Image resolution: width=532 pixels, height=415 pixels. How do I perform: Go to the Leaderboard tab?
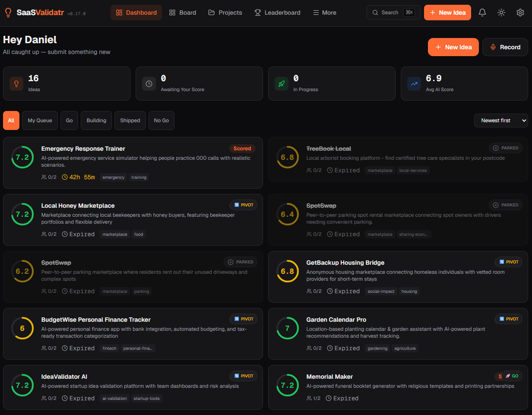coord(277,13)
